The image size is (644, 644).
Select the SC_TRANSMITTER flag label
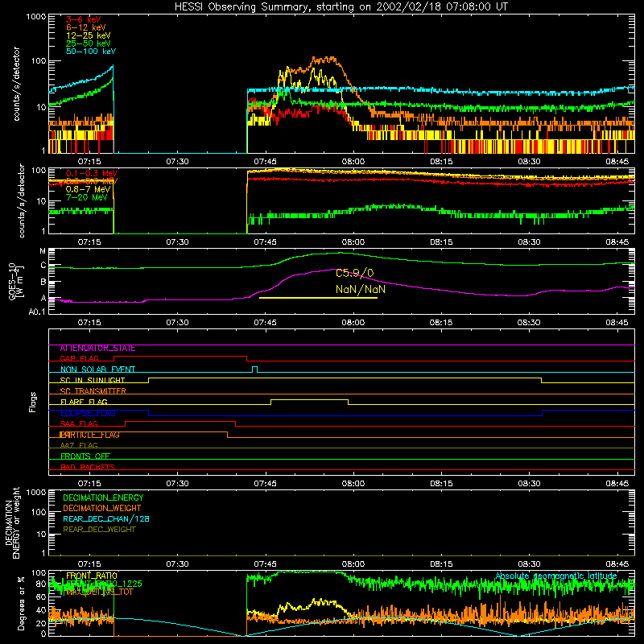93,391
